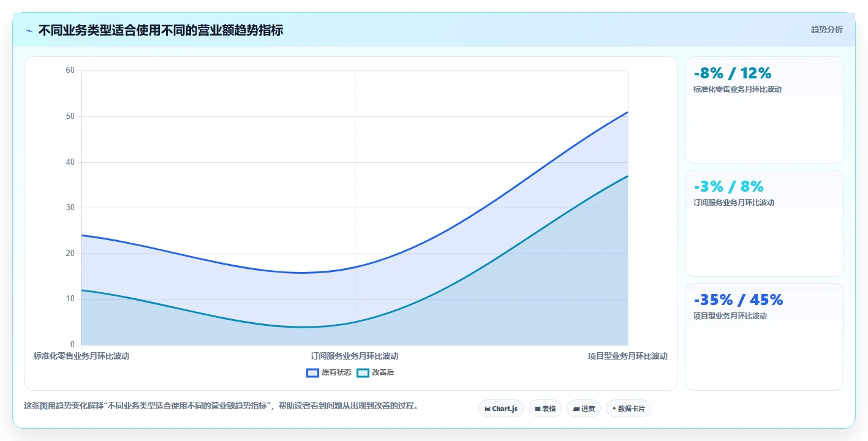
Task: Click the lightning trend icon beside the title
Action: click(x=29, y=31)
